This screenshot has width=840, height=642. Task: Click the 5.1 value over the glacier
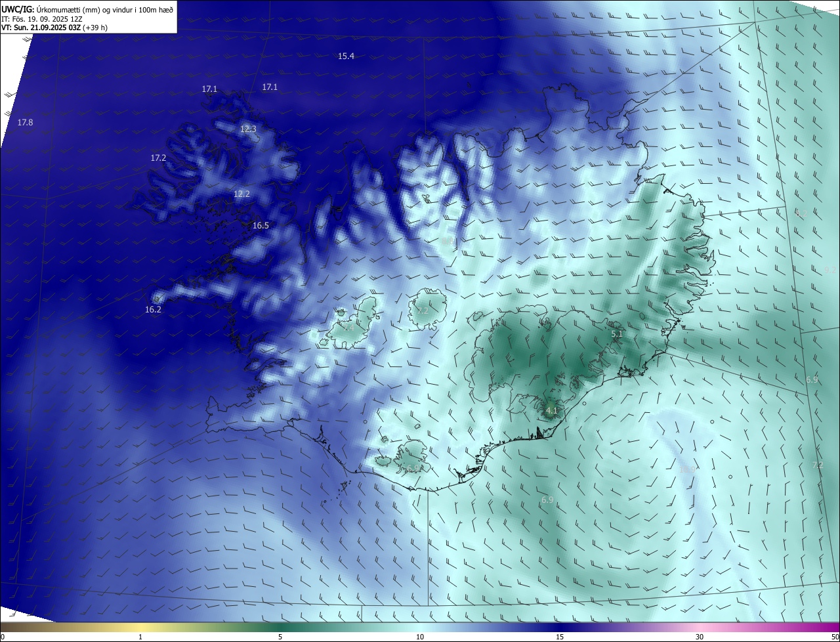pyautogui.click(x=617, y=335)
